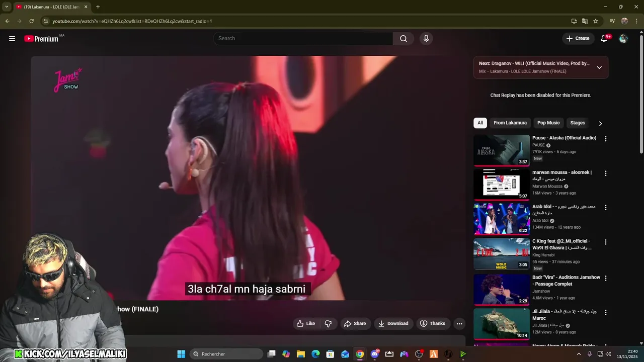The height and width of the screenshot is (362, 644).
Task: Close the Lakamura YouTube tab
Action: pyautogui.click(x=86, y=7)
